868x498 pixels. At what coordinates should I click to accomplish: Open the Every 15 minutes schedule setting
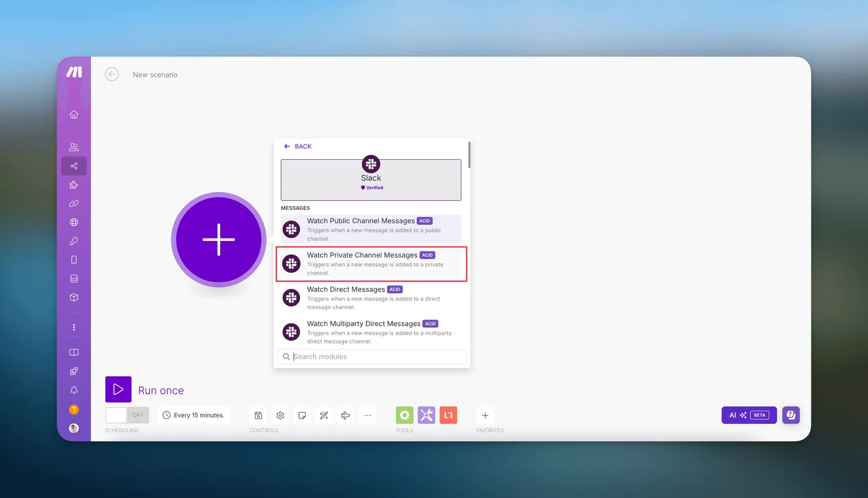pyautogui.click(x=193, y=415)
